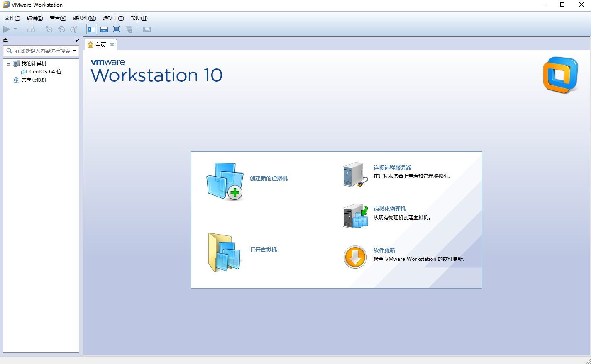Open the 查看(V) menu
This screenshot has height=364, width=591.
[58, 18]
